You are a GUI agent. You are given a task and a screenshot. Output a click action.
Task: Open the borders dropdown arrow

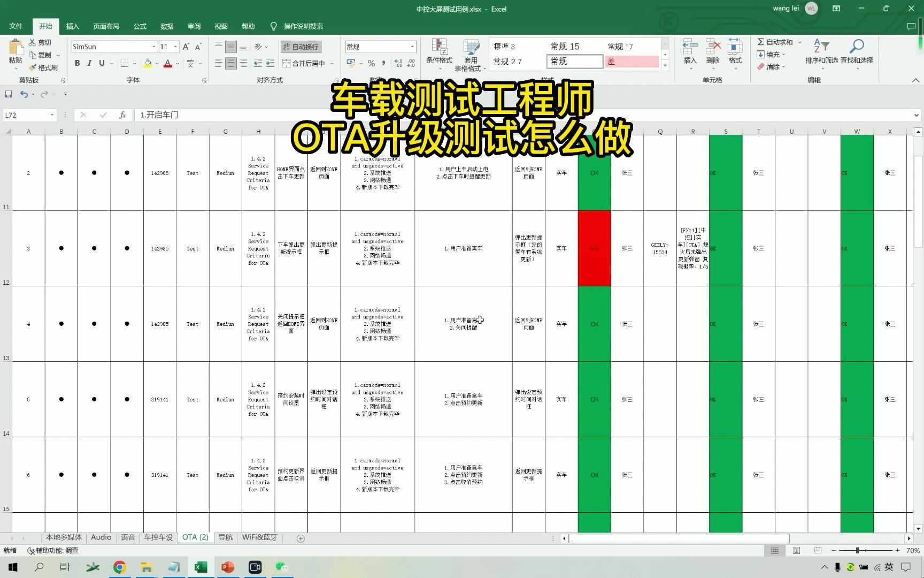[x=134, y=64]
